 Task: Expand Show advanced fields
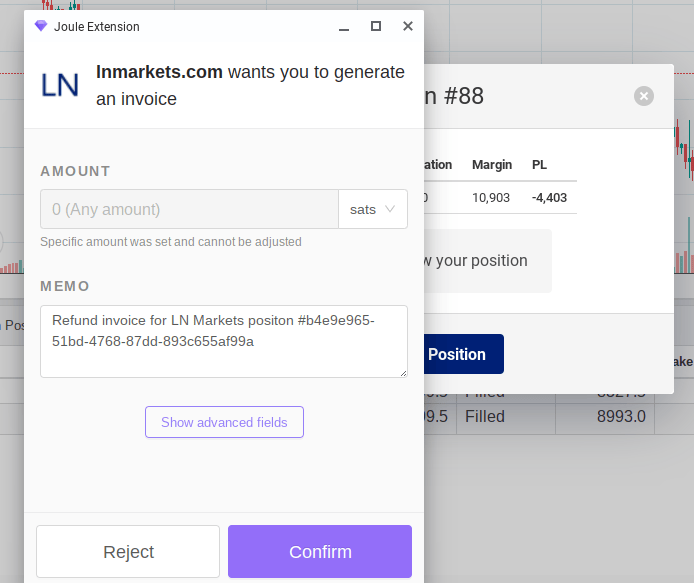point(224,422)
